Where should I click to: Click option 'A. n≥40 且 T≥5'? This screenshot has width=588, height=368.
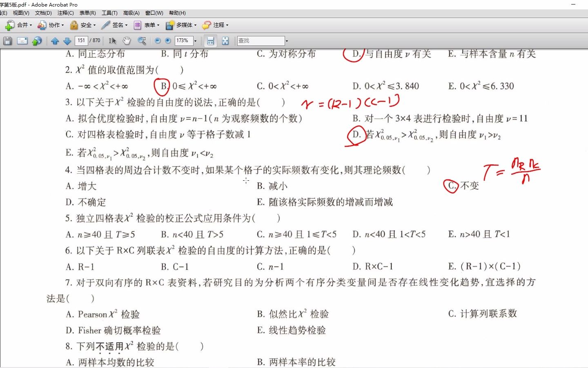(100, 234)
